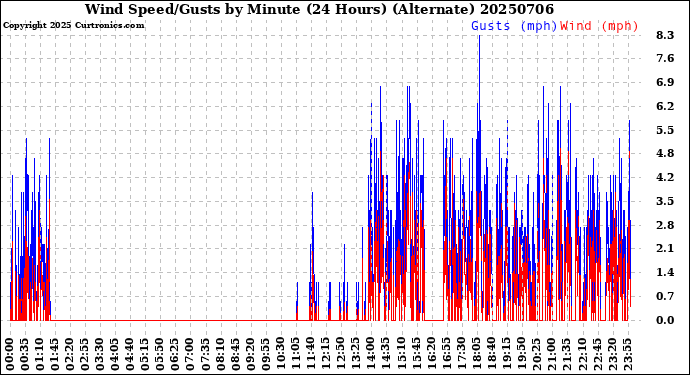Viewport: 690px width, 375px height.
Task: Click the 21:00 time label
Action: point(552,354)
